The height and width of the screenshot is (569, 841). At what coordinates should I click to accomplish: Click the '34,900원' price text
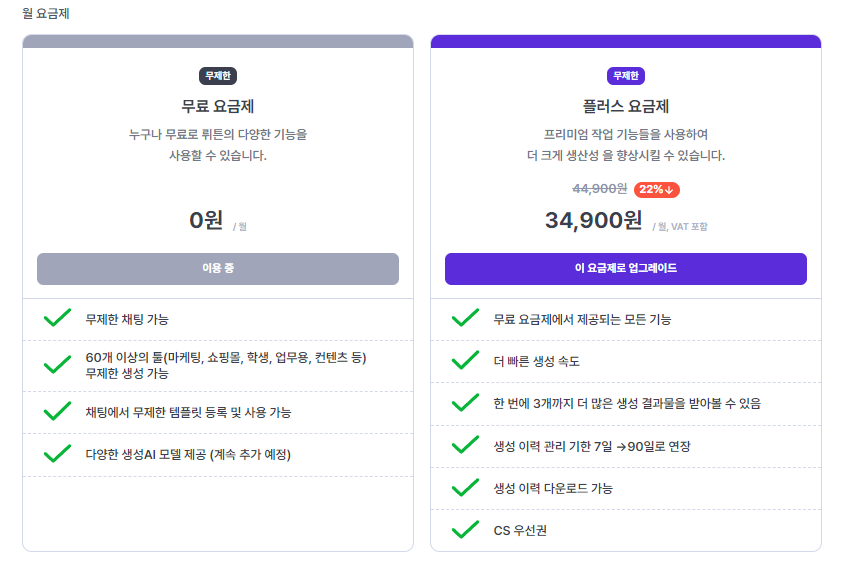pos(593,220)
